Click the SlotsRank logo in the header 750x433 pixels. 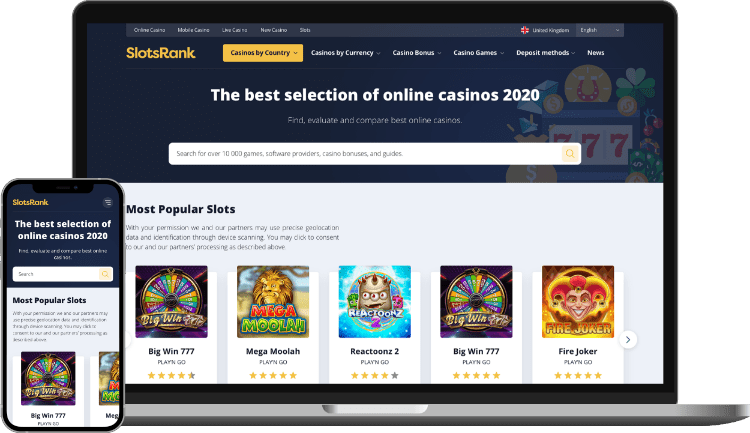click(x=161, y=53)
